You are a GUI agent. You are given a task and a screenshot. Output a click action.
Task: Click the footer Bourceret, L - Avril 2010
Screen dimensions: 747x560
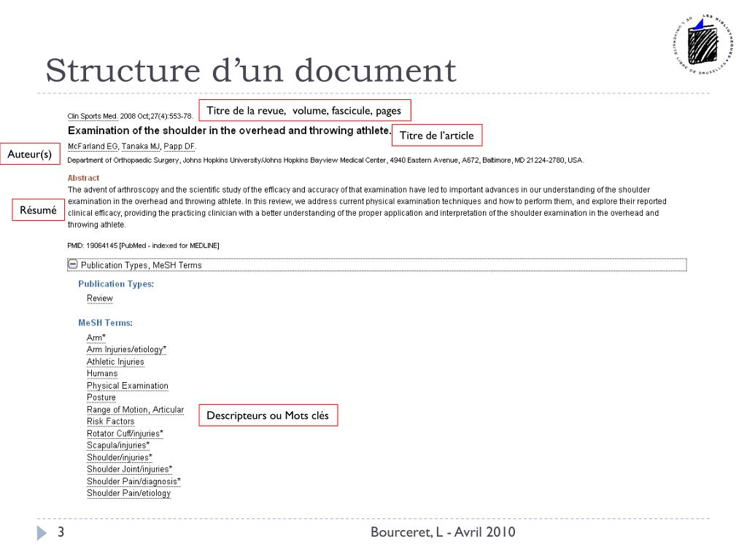[443, 532]
